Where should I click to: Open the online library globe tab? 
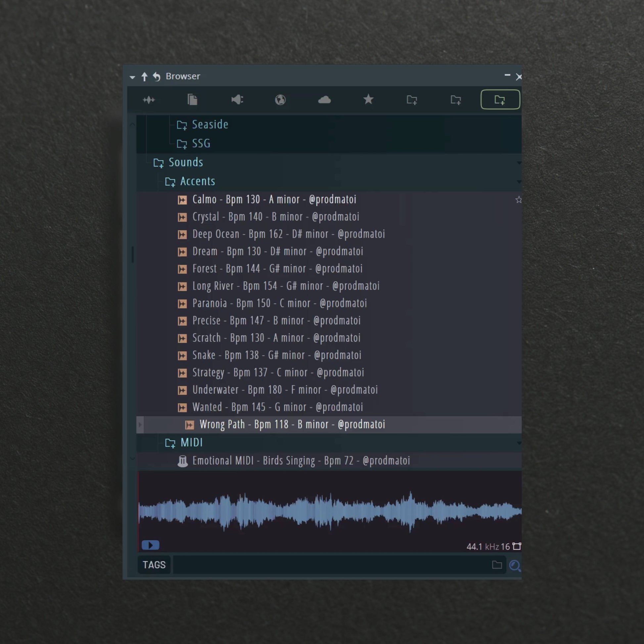[280, 100]
